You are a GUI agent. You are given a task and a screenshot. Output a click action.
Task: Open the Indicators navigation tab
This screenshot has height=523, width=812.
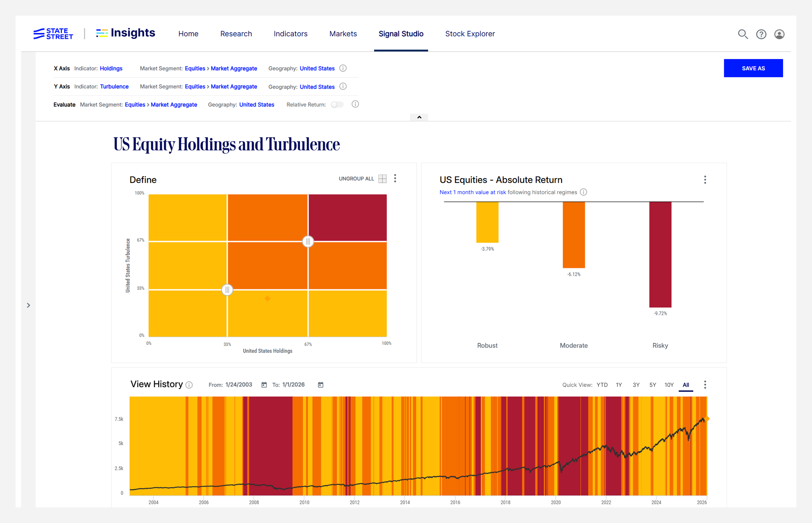(291, 34)
